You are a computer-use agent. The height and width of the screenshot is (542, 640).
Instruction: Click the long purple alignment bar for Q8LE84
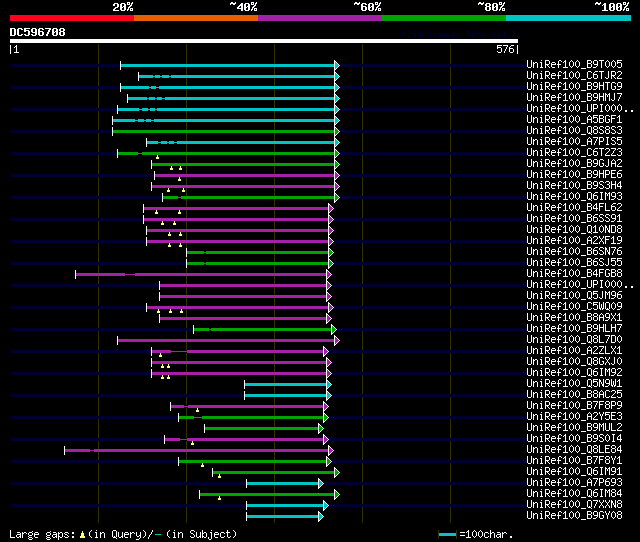coord(199,451)
